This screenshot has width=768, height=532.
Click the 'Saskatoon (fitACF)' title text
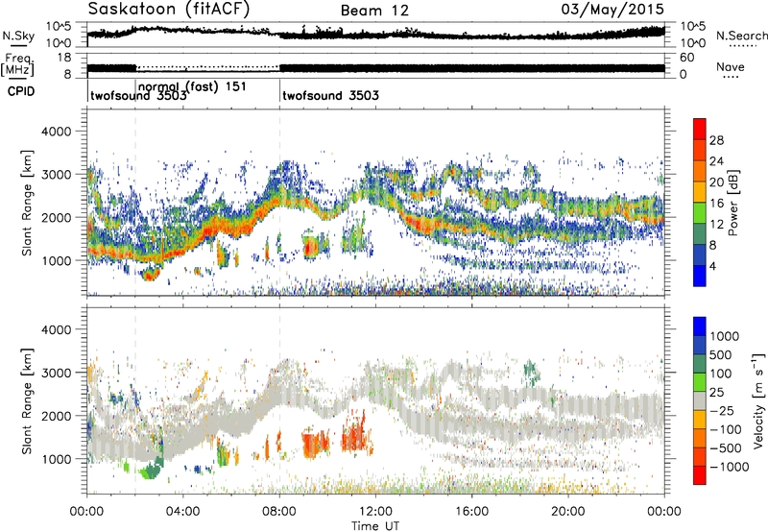[x=169, y=10]
